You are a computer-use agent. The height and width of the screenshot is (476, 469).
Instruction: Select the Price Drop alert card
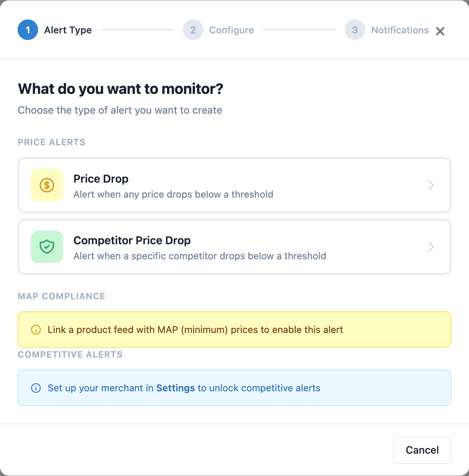click(234, 185)
